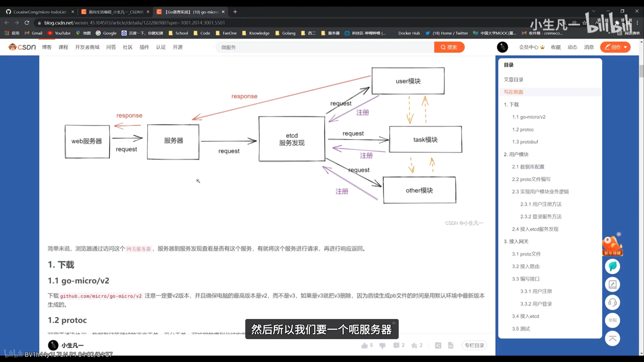644x362 pixels.
Task: Open 课程 in the CSDN navigation
Action: tap(63, 47)
